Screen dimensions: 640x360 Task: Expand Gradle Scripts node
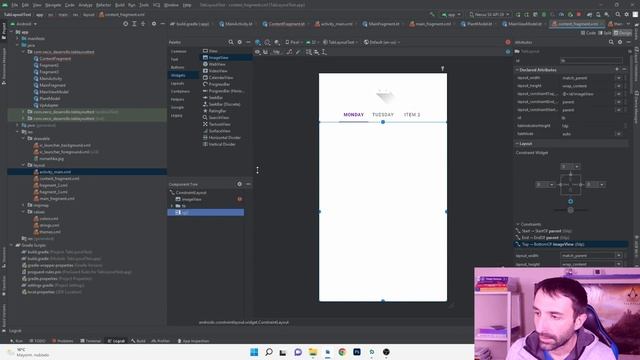coord(11,245)
